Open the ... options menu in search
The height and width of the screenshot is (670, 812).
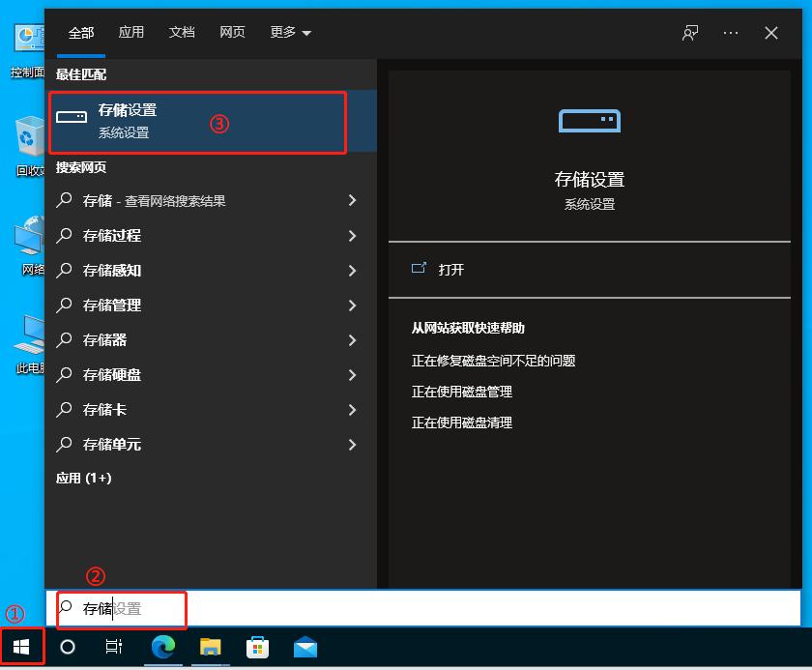[731, 32]
